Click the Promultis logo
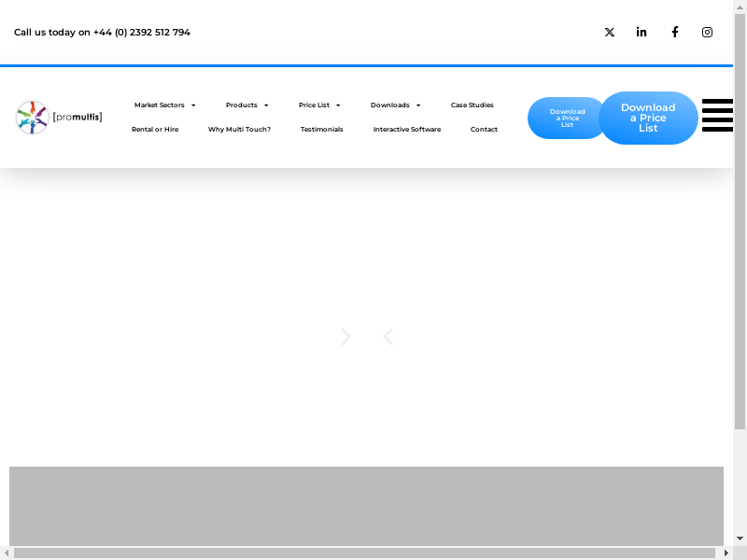This screenshot has width=747, height=560. click(x=59, y=118)
